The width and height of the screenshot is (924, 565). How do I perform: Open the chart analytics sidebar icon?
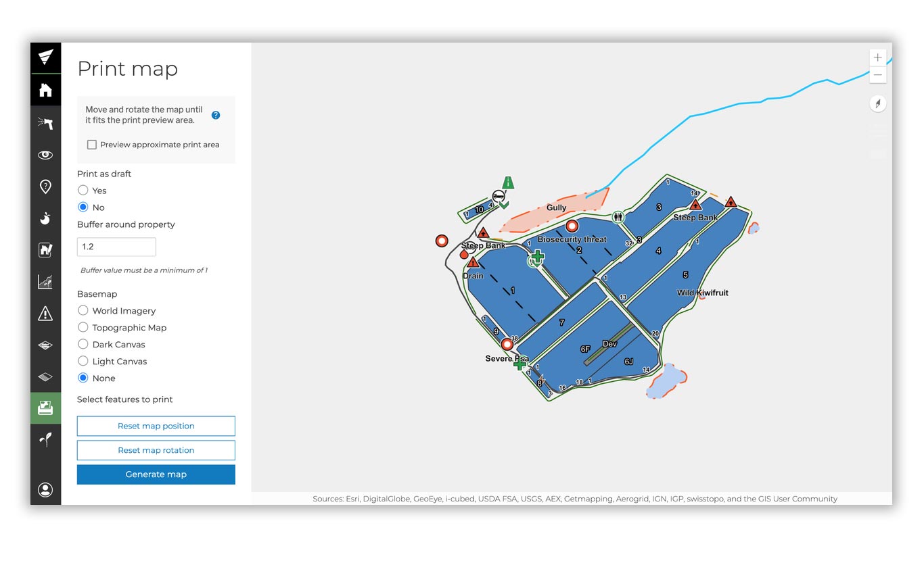point(45,281)
